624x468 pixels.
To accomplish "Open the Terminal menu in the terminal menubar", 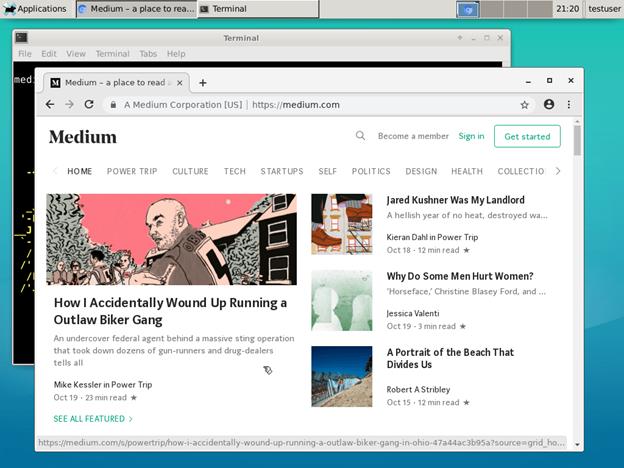I will click(x=112, y=54).
